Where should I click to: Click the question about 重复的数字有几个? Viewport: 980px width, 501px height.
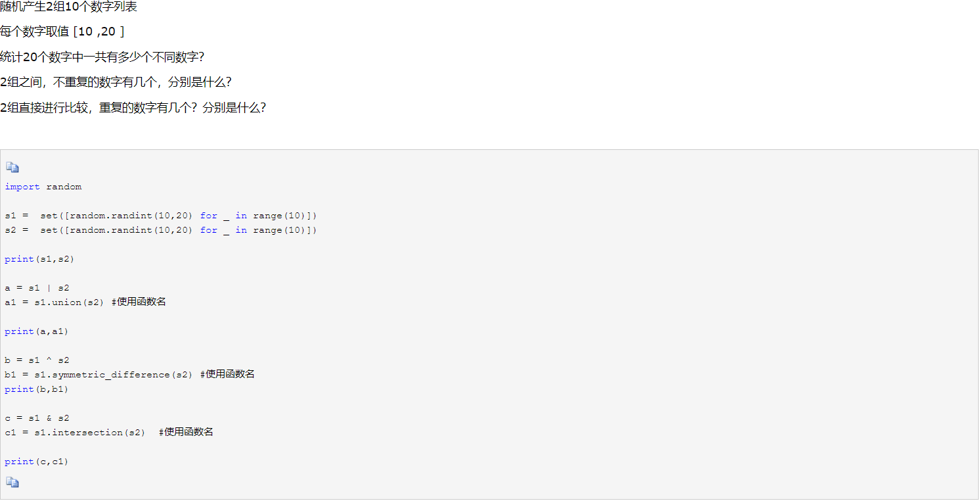133,107
